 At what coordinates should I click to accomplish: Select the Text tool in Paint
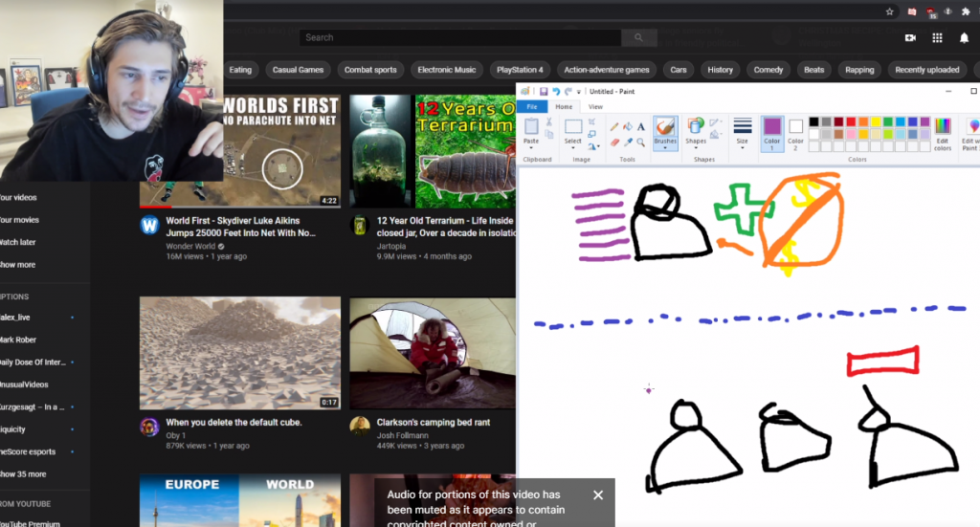pos(641,127)
